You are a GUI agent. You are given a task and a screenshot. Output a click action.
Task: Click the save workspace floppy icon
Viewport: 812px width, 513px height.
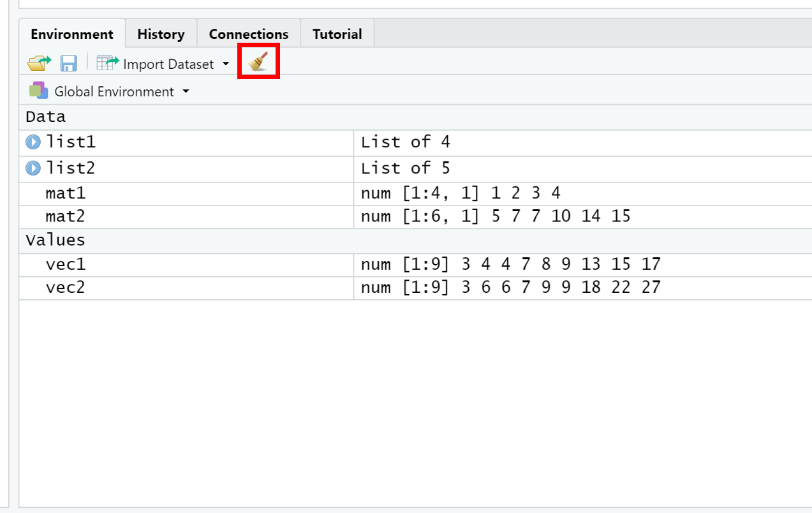[x=68, y=63]
